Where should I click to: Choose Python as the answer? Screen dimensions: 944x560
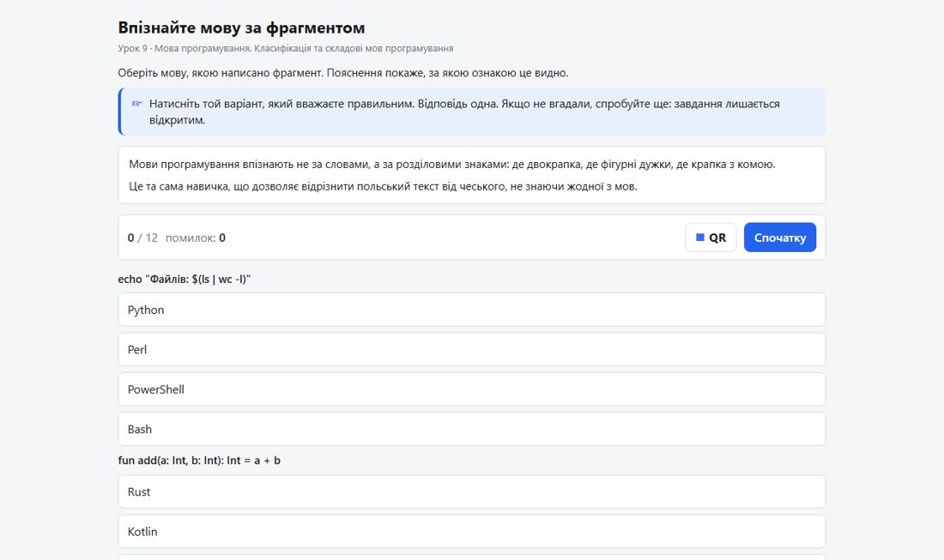pyautogui.click(x=471, y=310)
